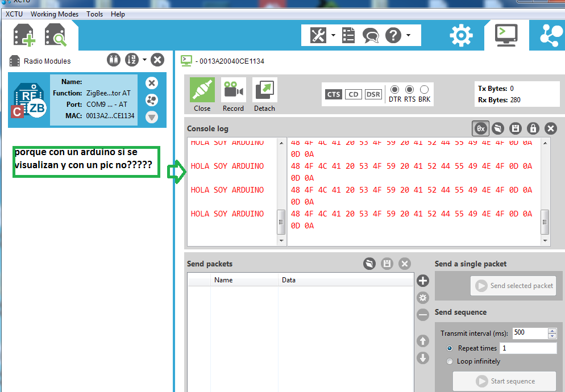Start recording with the Record camera icon
Image resolution: width=565 pixels, height=392 pixels.
(x=234, y=90)
